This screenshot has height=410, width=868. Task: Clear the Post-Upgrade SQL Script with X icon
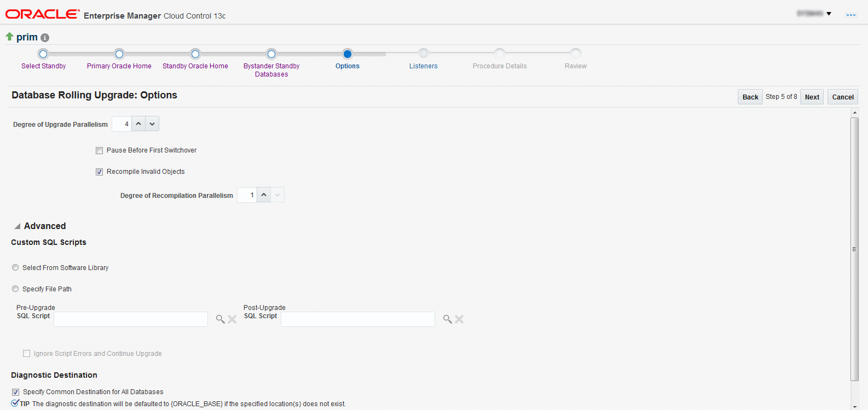point(459,319)
